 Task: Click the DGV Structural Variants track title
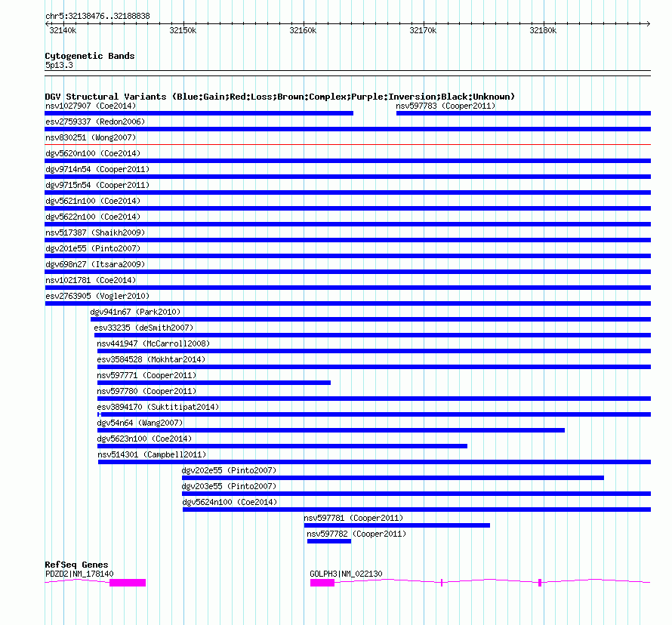pos(280,97)
